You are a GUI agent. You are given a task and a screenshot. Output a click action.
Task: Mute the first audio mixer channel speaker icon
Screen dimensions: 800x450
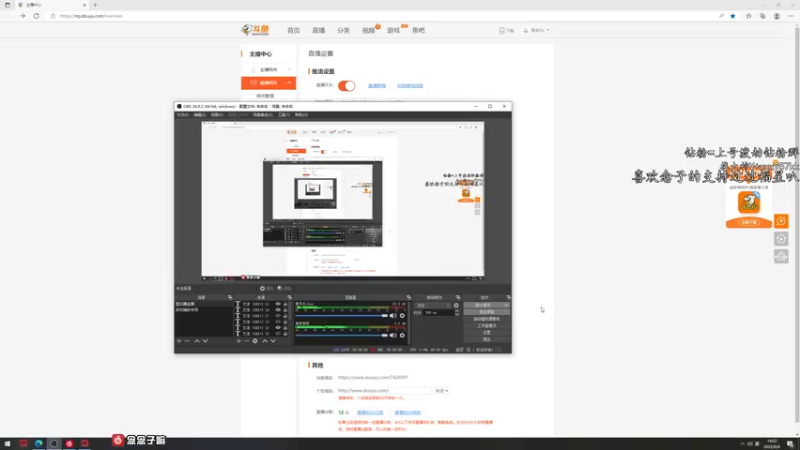pos(393,316)
